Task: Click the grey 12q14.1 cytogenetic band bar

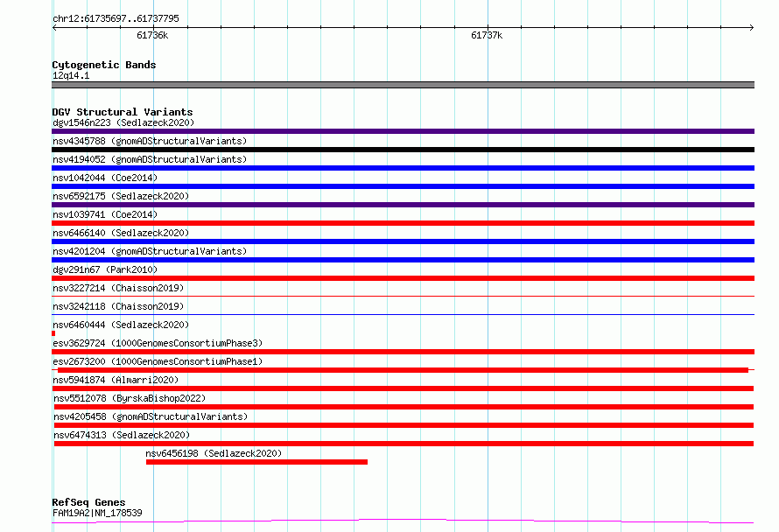Action: coord(403,85)
